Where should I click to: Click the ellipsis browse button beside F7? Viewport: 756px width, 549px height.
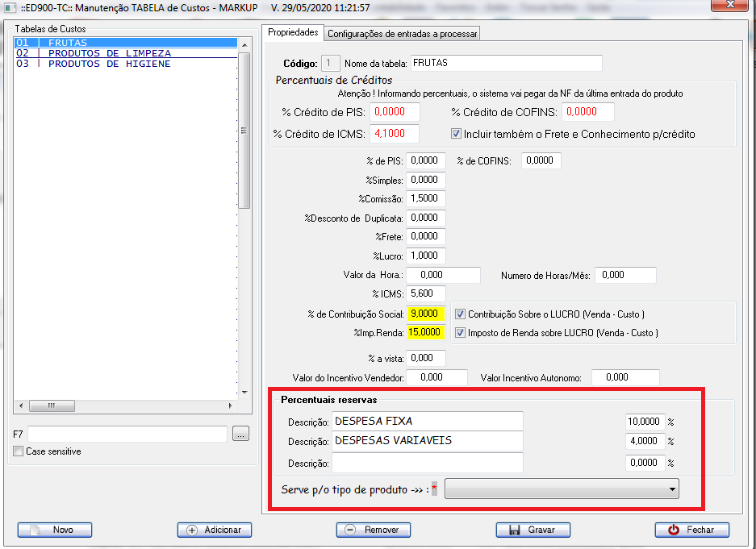(x=240, y=435)
